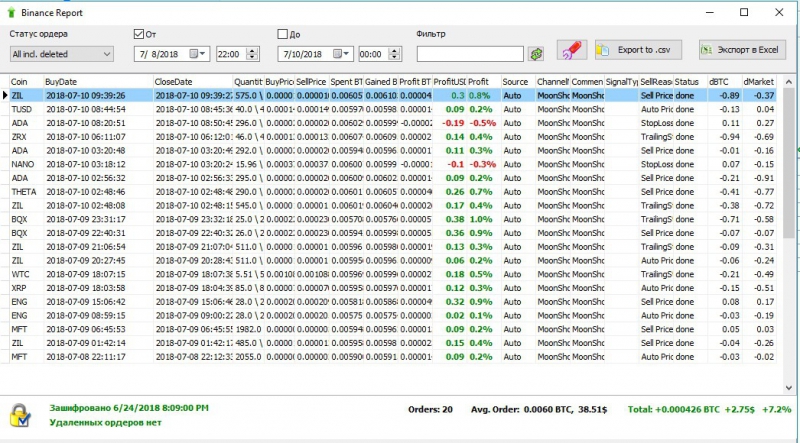Sort by the Coin column header
The image size is (800, 443).
tap(24, 80)
